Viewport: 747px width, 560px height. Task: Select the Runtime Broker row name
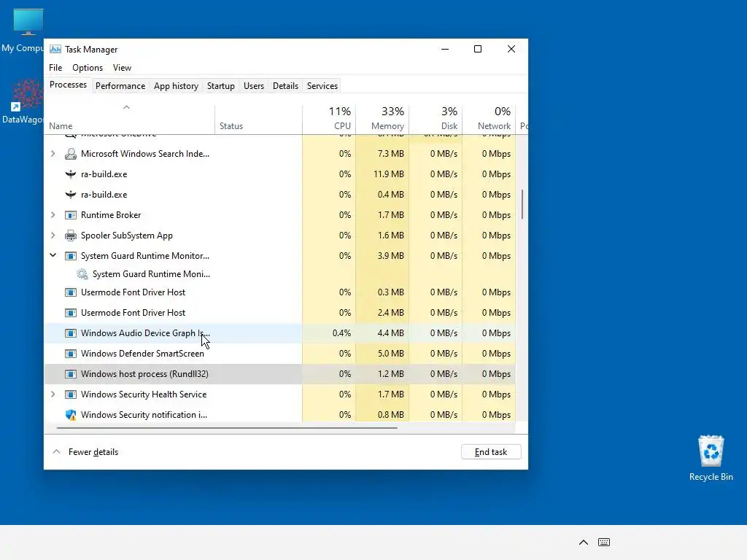pos(111,215)
